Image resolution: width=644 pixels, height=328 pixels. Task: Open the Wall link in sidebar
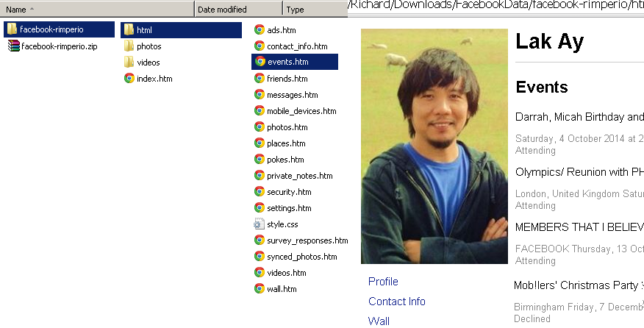click(379, 321)
